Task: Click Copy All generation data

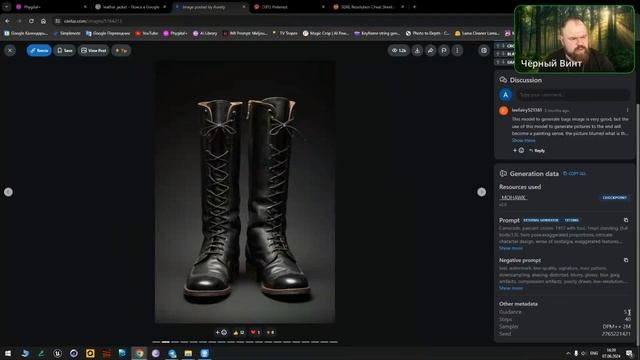Action: click(x=574, y=173)
